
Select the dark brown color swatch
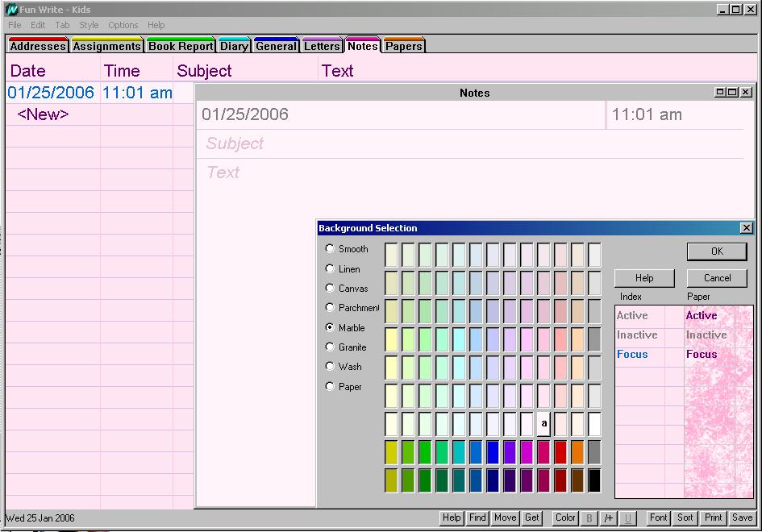(577, 480)
